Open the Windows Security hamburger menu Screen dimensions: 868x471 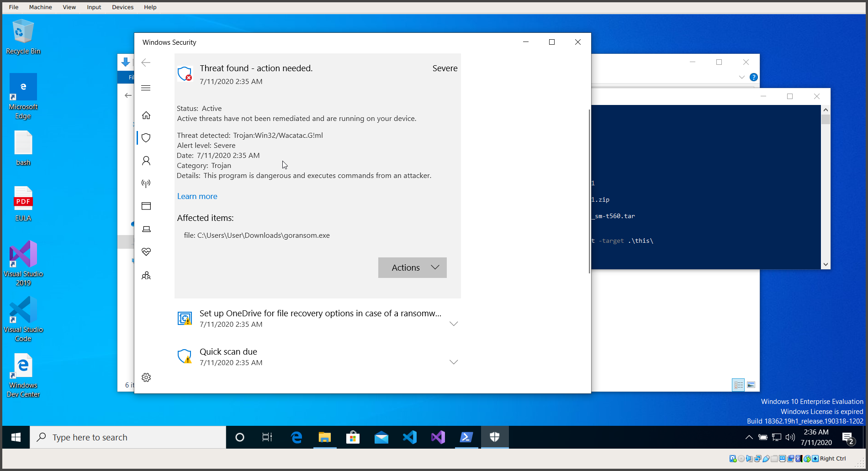(146, 88)
